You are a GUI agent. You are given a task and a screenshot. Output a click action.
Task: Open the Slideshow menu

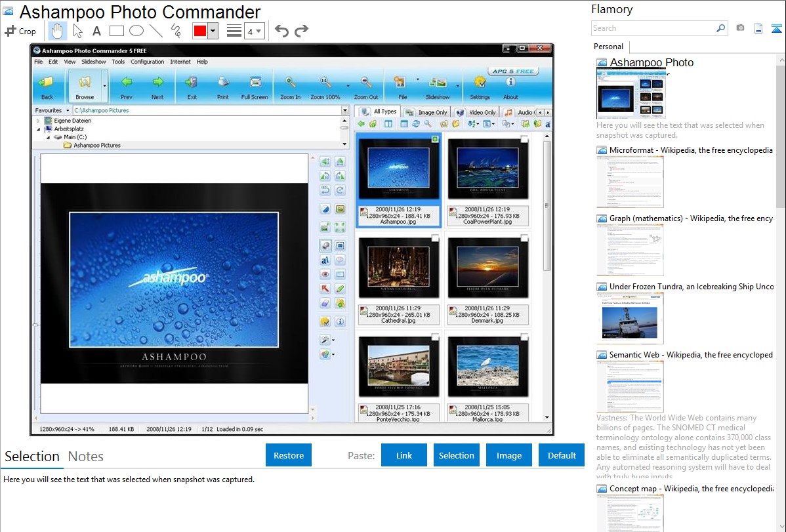pyautogui.click(x=94, y=62)
